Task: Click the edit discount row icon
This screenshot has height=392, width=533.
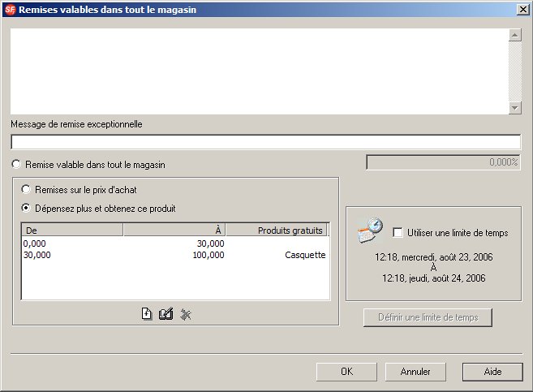Action: click(x=166, y=315)
